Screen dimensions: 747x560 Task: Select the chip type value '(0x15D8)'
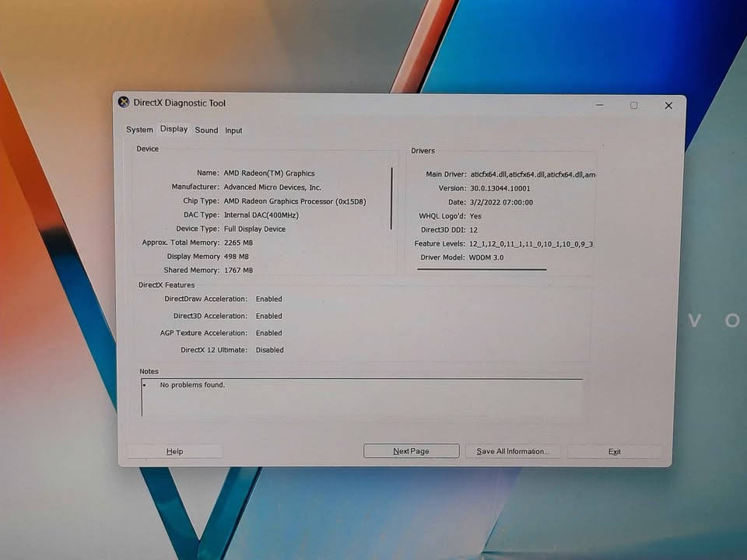point(351,201)
